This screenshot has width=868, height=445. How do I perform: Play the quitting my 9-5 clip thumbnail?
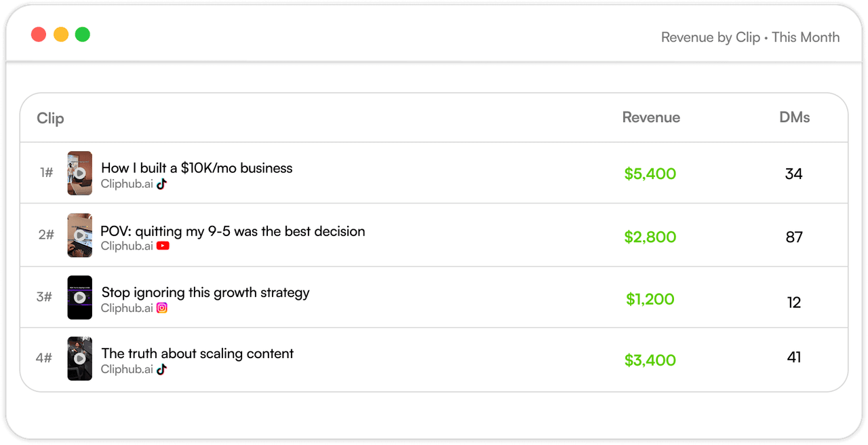(x=79, y=235)
